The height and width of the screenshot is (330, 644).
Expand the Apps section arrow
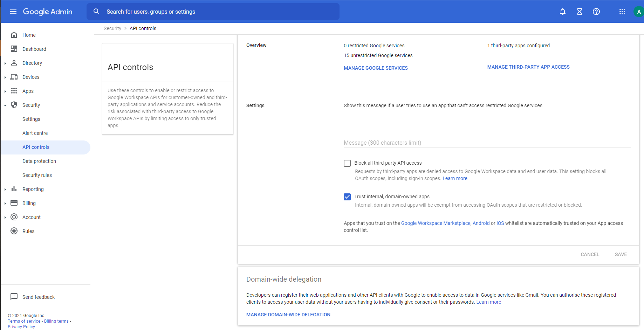point(5,91)
